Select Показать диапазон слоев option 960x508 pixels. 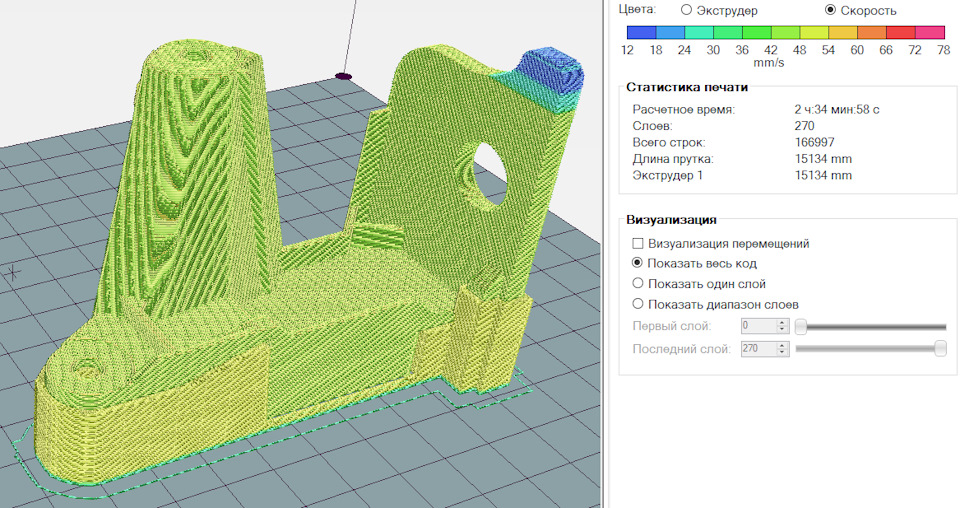[x=637, y=304]
